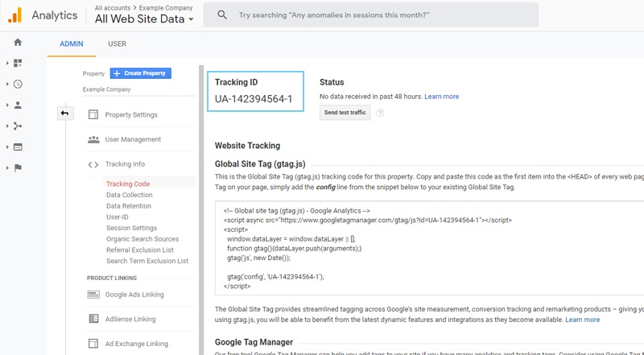644x355 pixels.
Task: Expand the Acquisition sidebar arrow
Action: [x=7, y=126]
